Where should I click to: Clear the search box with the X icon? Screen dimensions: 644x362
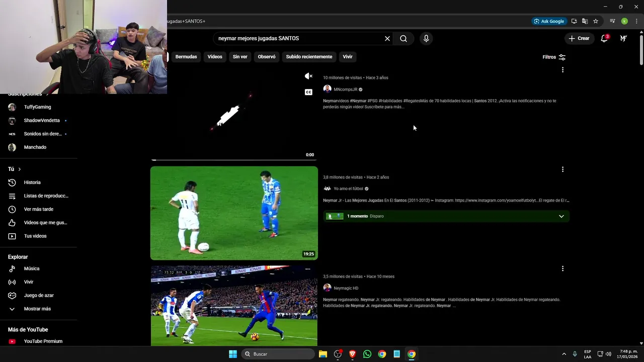click(387, 39)
